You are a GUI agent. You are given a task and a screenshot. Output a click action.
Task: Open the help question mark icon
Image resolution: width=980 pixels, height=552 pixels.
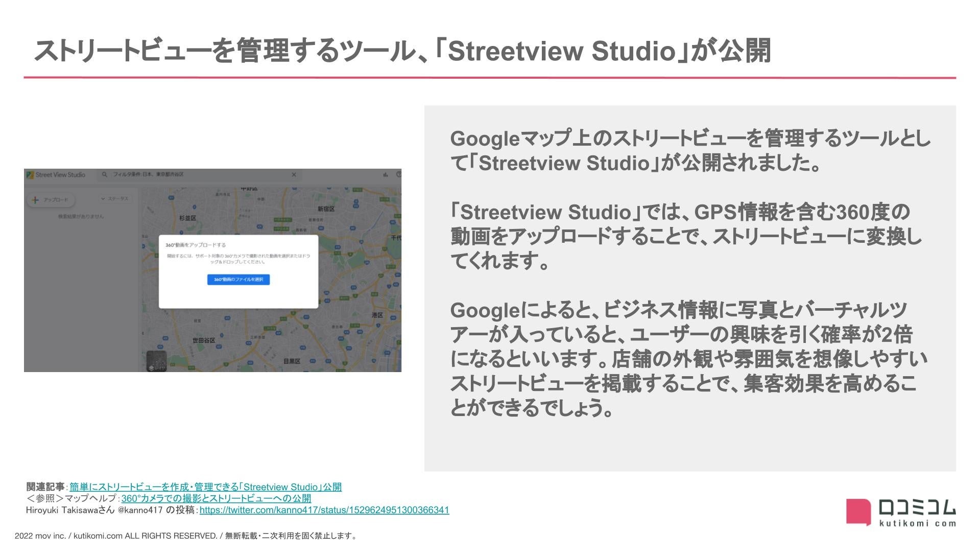tap(399, 175)
